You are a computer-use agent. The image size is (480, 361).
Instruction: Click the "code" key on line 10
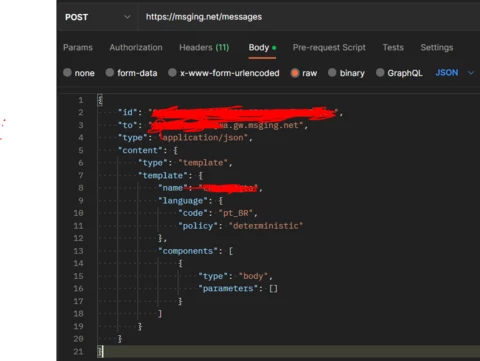point(193,213)
